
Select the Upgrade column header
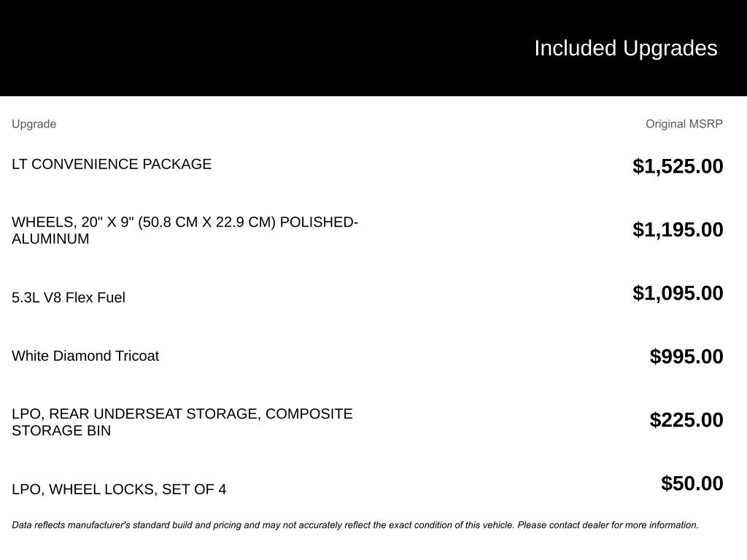[34, 124]
